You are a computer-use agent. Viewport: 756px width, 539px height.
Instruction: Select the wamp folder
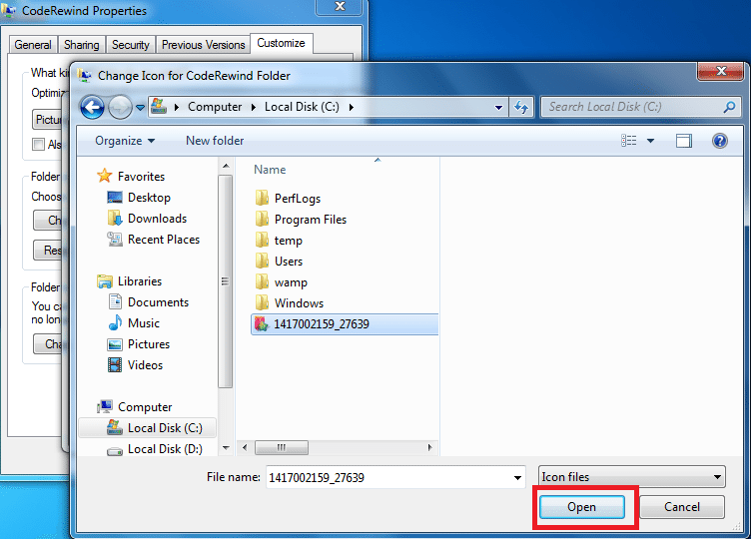[291, 282]
